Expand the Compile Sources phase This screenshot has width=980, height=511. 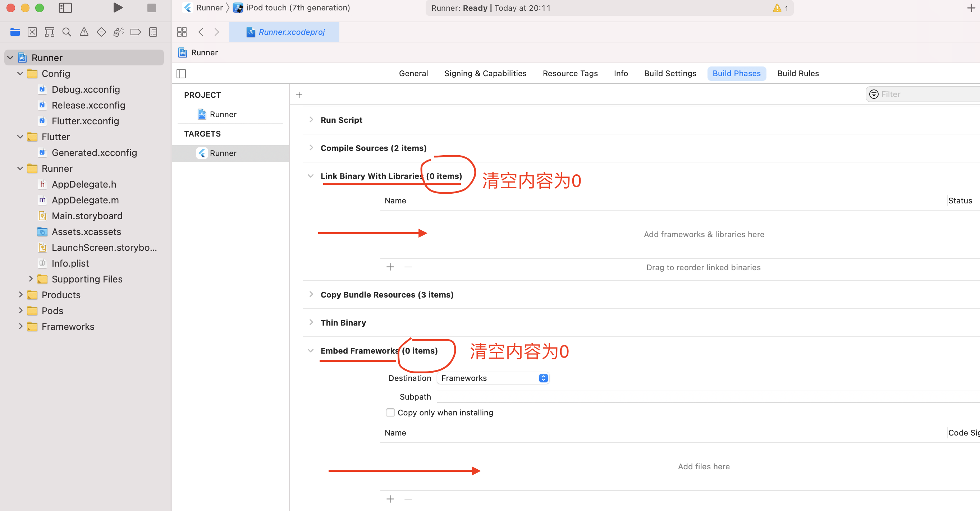point(311,148)
